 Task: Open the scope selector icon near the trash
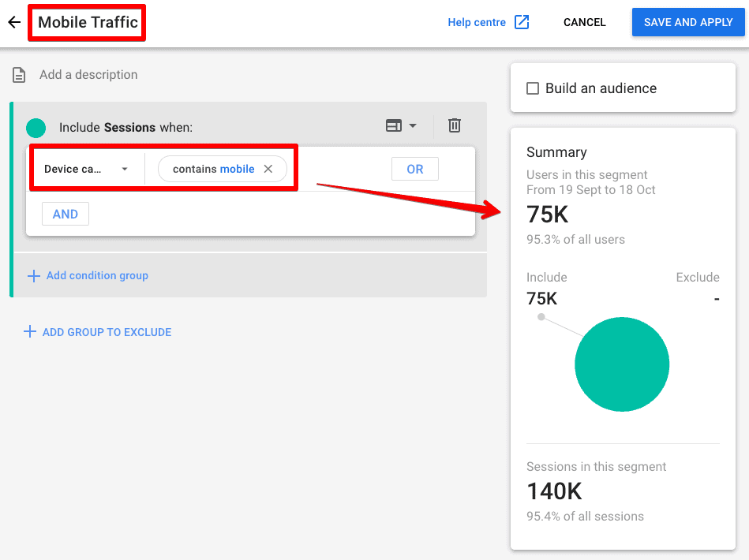pyautogui.click(x=395, y=125)
